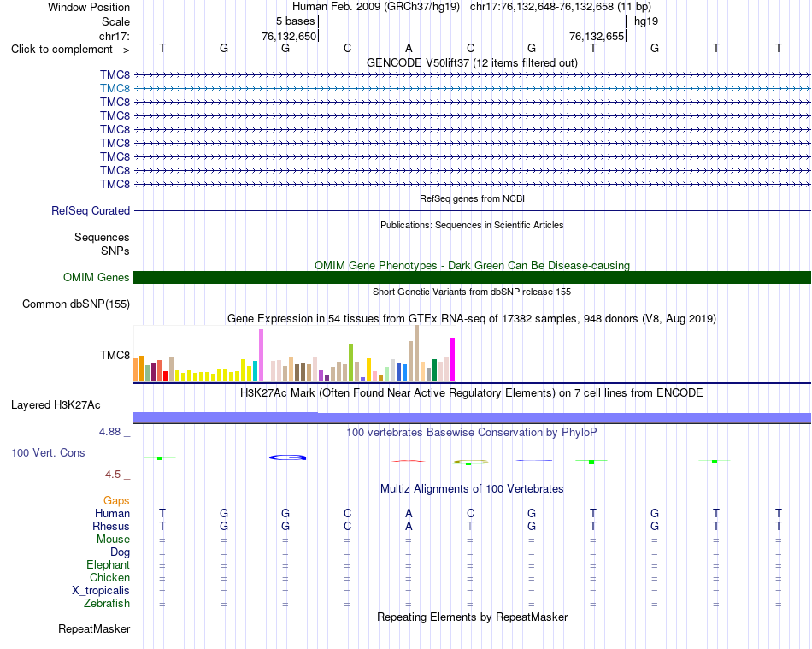Viewport: 812px width, 649px height.
Task: Click the grey T mismatch in Rhesus row
Action: (x=470, y=526)
